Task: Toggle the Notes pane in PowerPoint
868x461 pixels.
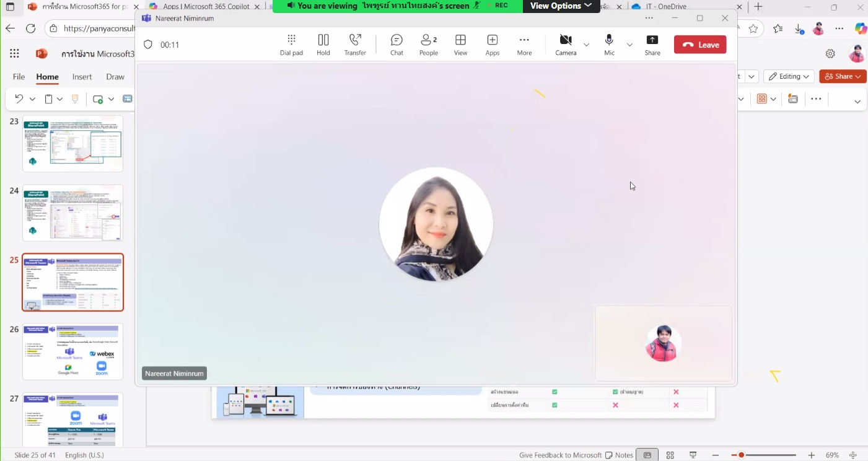Action: click(619, 455)
